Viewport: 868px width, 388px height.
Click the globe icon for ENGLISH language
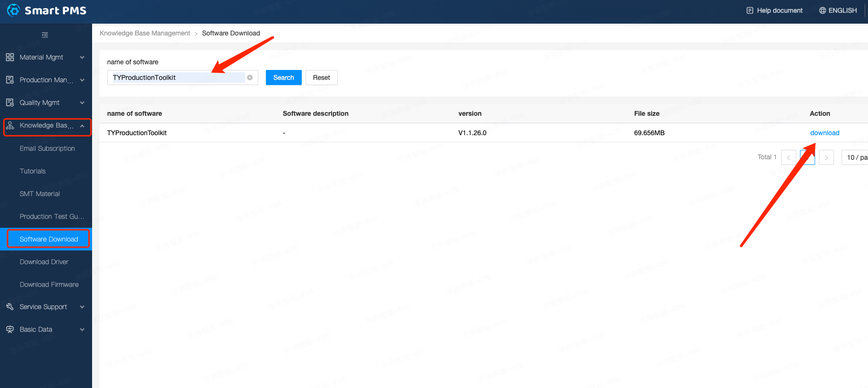[x=822, y=10]
